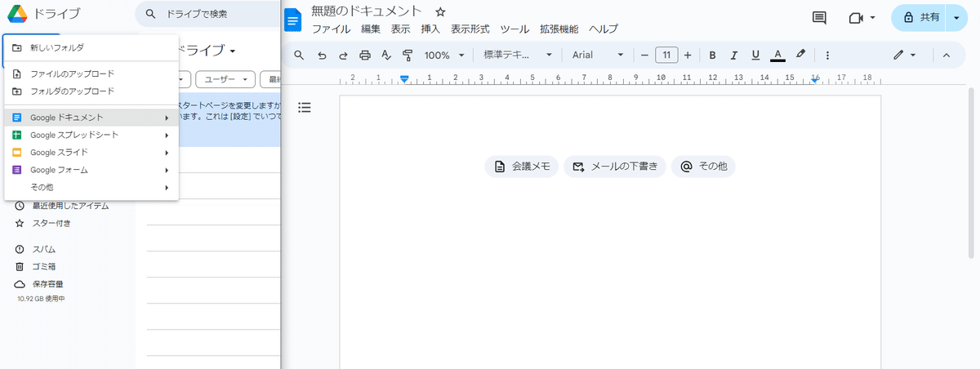Viewport: 980px width, 369px height.
Task: Open the Google Docs home icon
Action: [293, 20]
